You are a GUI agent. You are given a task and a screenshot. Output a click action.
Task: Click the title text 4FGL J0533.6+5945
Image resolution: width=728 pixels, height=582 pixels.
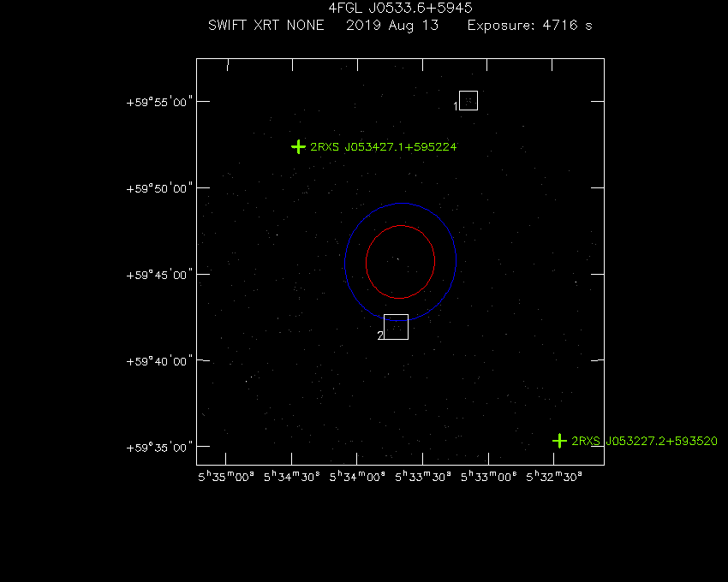click(400, 8)
